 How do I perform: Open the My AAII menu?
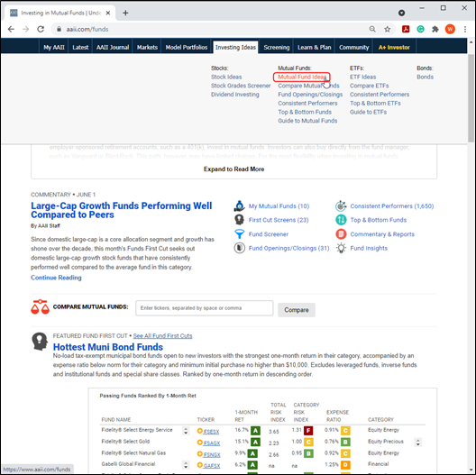coord(54,48)
